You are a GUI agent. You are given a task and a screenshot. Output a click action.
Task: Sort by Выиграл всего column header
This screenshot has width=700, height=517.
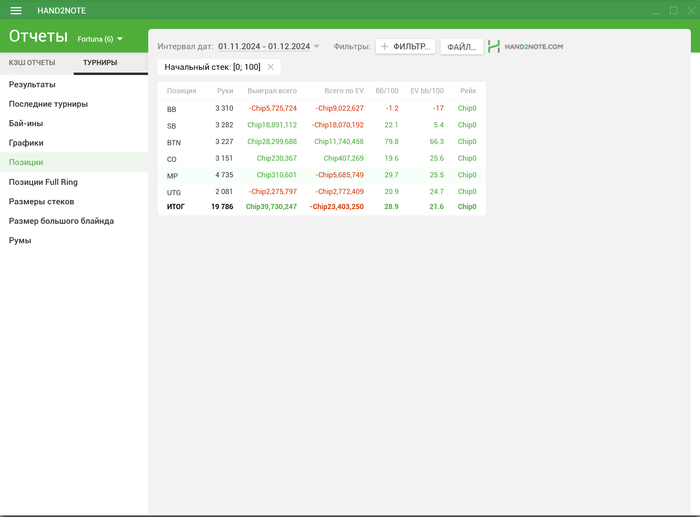[272, 91]
